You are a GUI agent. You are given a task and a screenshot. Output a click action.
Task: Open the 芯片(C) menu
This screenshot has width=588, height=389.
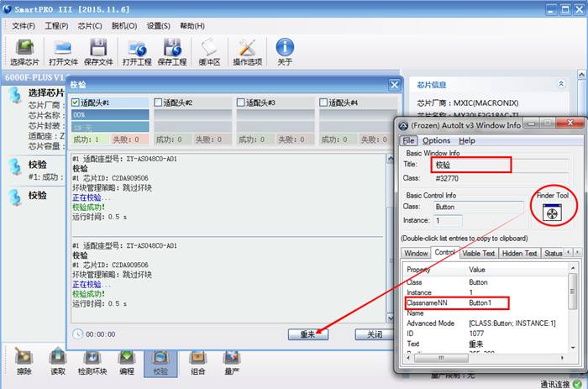coord(89,25)
